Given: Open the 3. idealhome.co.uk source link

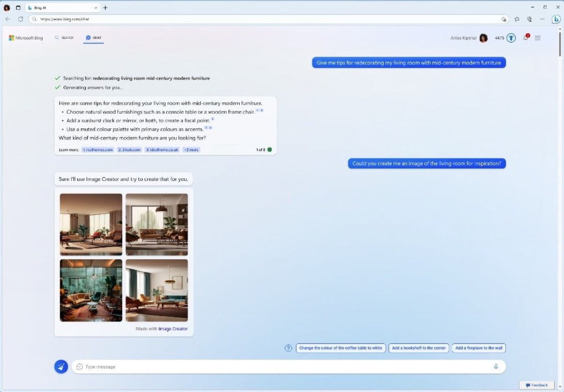Looking at the screenshot, I should tap(162, 150).
